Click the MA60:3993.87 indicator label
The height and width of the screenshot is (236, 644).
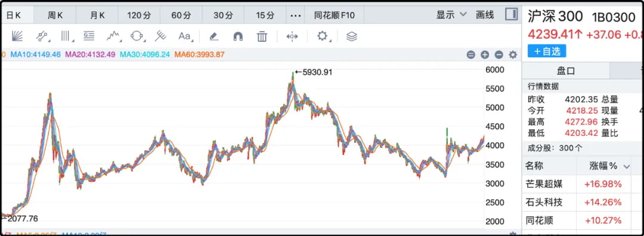coord(200,54)
